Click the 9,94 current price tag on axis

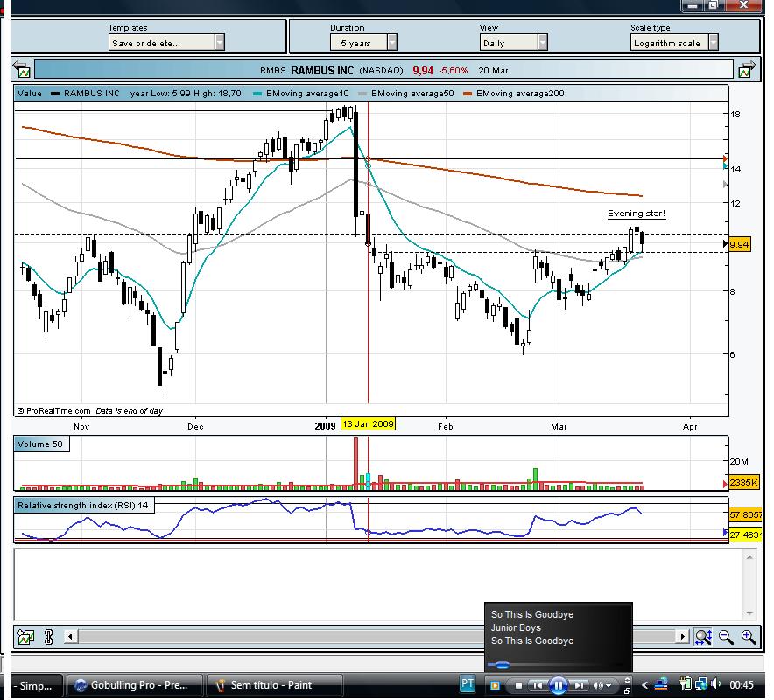click(740, 244)
